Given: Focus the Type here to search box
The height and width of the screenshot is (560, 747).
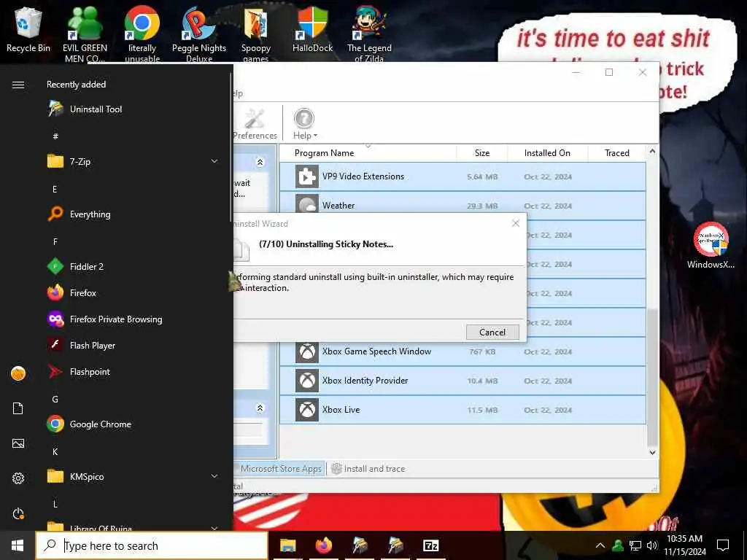Looking at the screenshot, I should click(152, 545).
